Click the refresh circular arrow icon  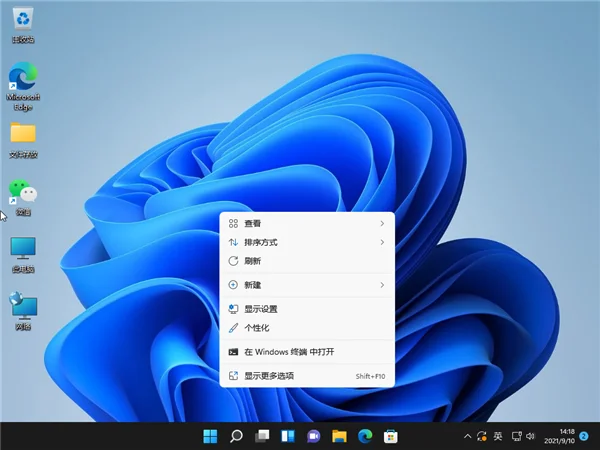point(233,261)
